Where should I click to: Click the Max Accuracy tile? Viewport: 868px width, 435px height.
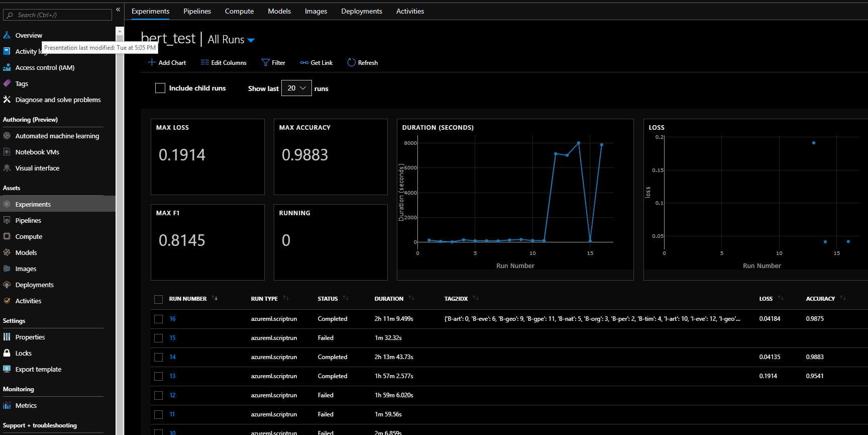tap(331, 156)
